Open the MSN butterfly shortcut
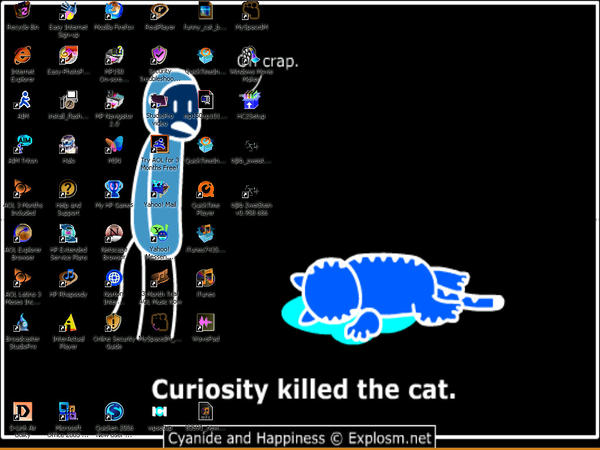This screenshot has width=600, height=450. click(x=114, y=145)
